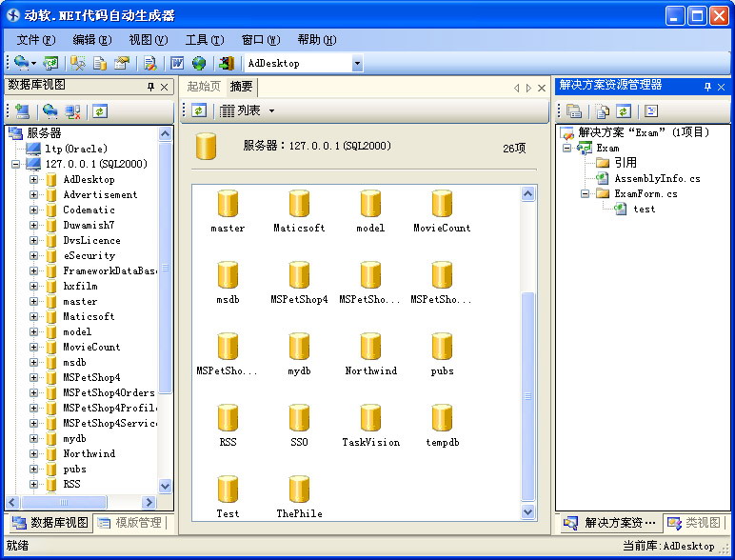Viewport: 735px width, 560px height.
Task: Select the MovieCount database icon in summary
Action: click(442, 204)
